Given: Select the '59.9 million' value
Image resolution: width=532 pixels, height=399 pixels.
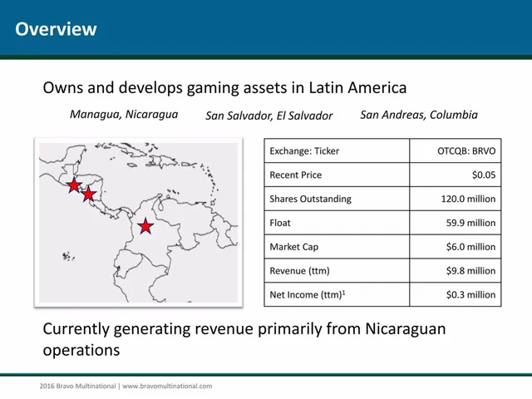Looking at the screenshot, I should tap(471, 223).
